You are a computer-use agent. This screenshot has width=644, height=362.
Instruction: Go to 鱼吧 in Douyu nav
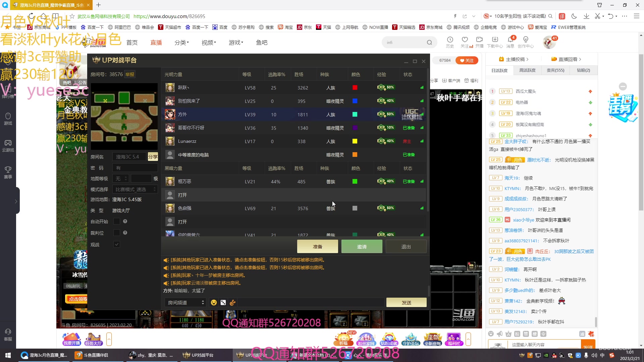click(262, 43)
